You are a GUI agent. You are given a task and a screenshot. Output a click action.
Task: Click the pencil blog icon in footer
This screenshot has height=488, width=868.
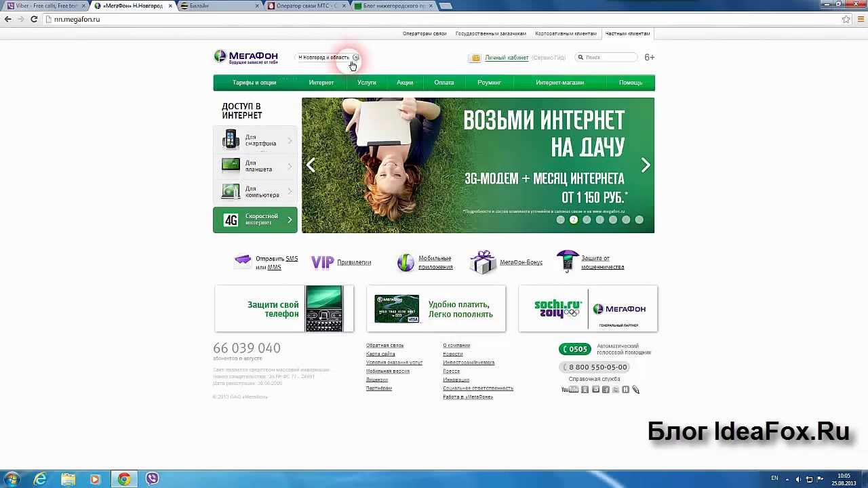click(x=635, y=389)
